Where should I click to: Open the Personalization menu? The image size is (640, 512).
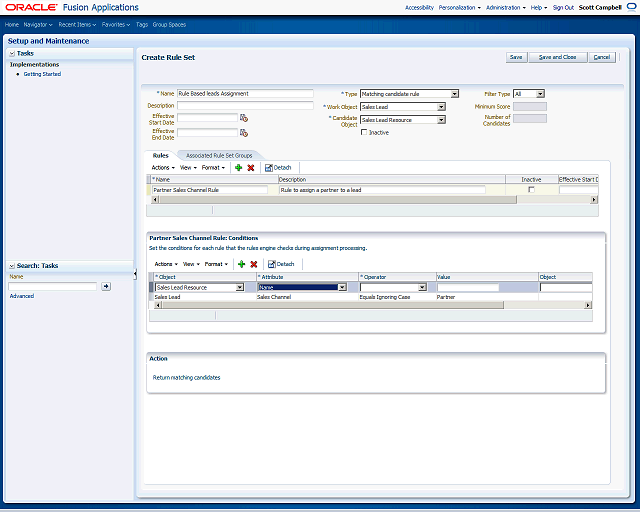(x=460, y=7)
